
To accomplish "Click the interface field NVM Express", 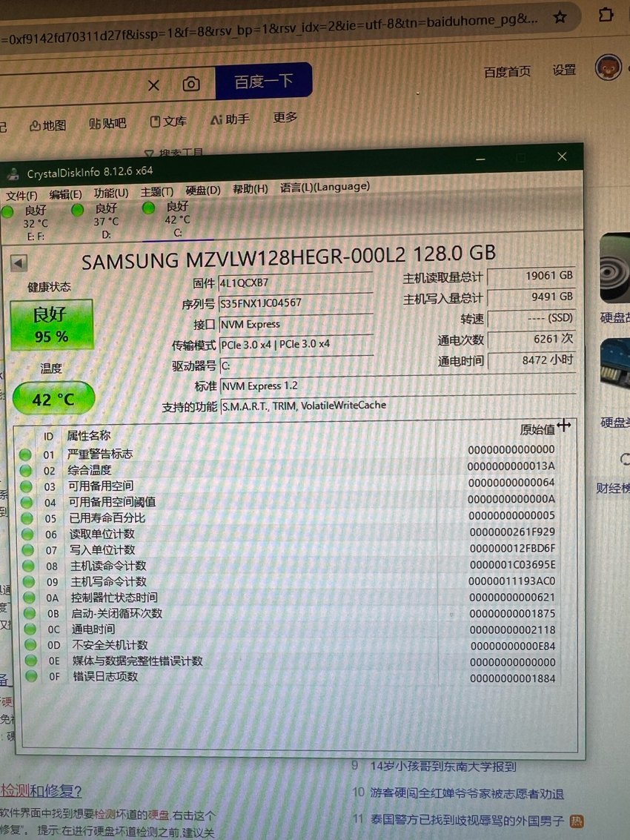I will pos(296,323).
